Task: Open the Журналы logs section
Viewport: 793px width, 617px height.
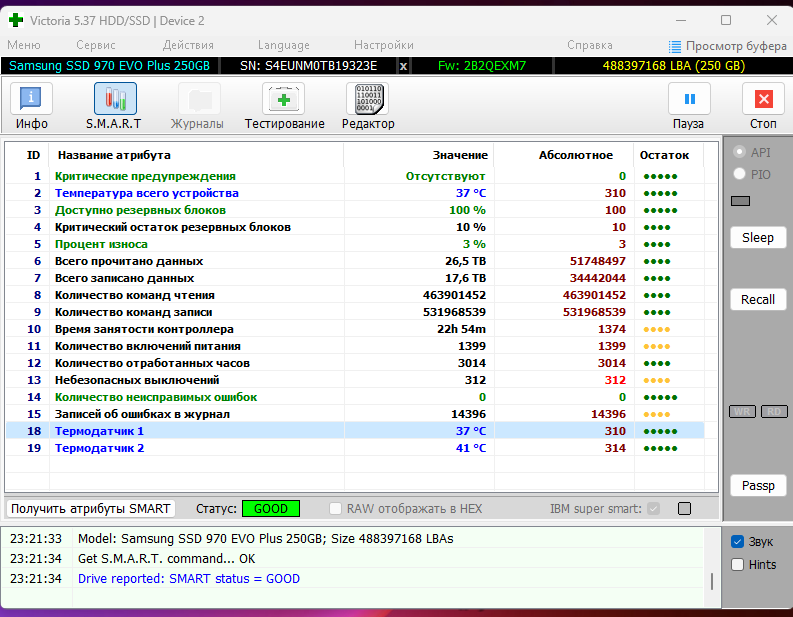Action: pyautogui.click(x=197, y=107)
